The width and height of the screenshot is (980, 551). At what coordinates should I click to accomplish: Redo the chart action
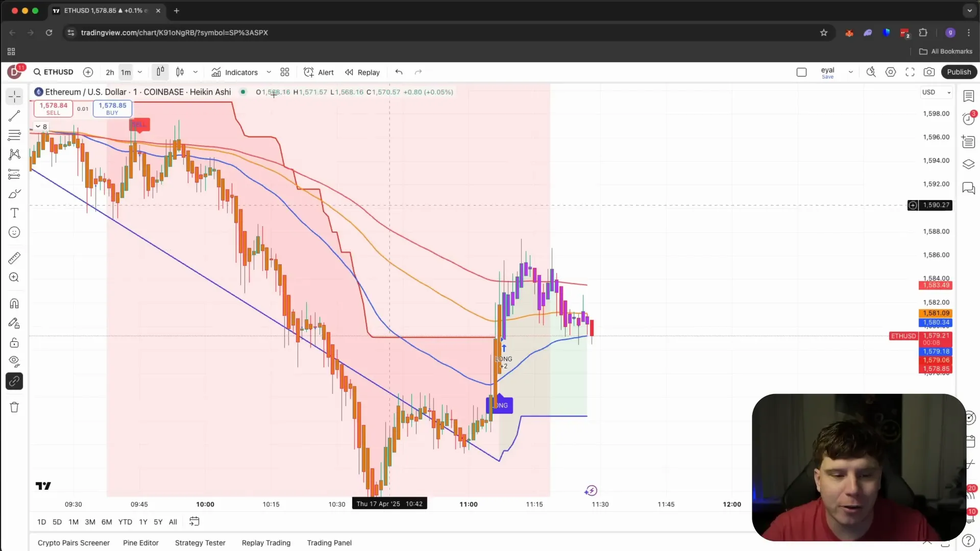[419, 72]
